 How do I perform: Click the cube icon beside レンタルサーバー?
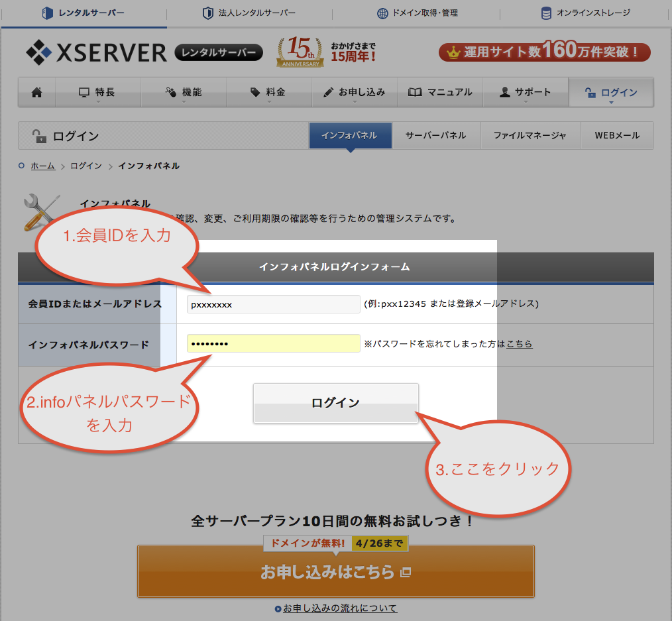click(48, 13)
